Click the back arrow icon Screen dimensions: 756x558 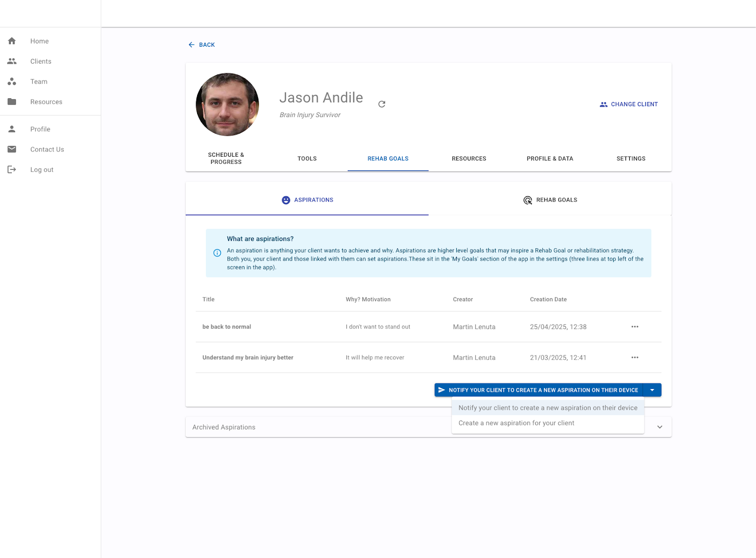191,45
